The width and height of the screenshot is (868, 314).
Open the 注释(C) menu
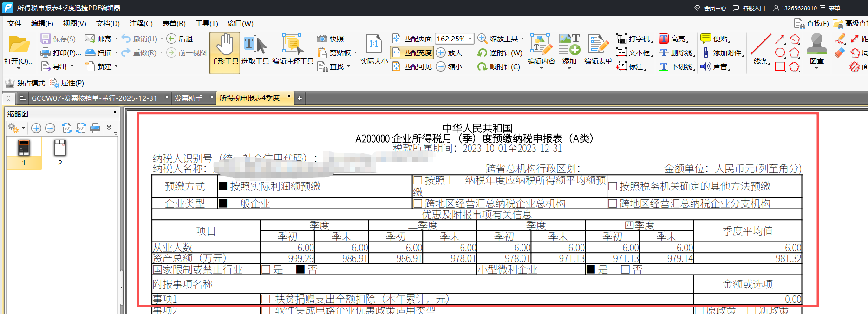tap(141, 23)
